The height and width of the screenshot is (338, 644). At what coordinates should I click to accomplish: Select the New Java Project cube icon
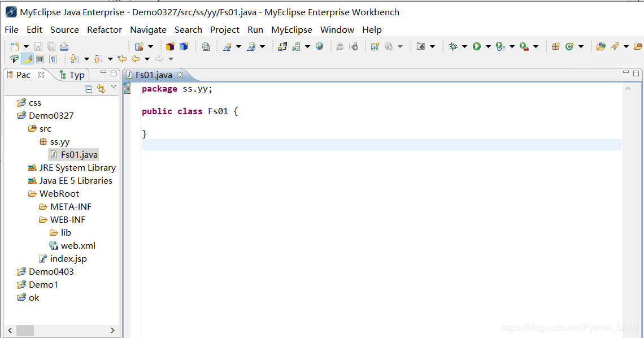(169, 46)
